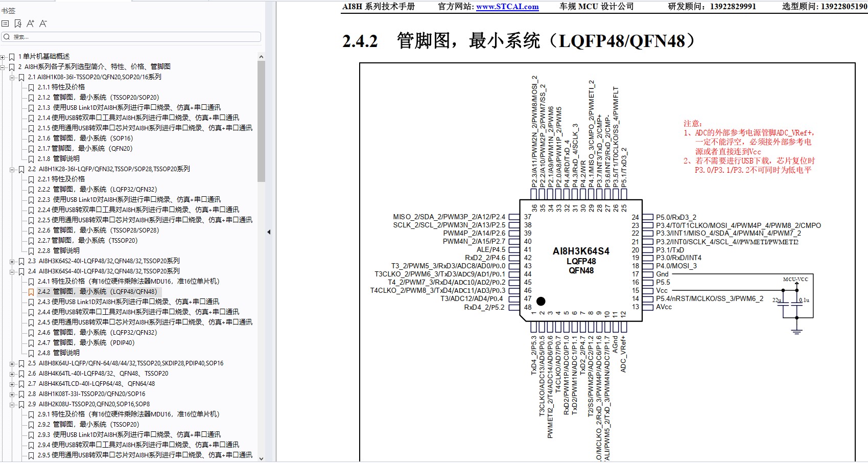868x463 pixels.
Task: Collapse section 2.1 AI8H1K08-36I
Action: pos(12,77)
